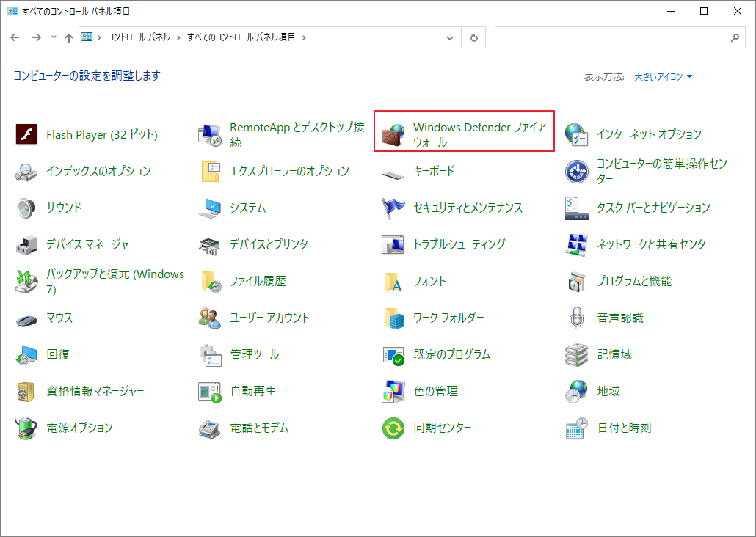Click the フォント folder icon

pos(393,281)
